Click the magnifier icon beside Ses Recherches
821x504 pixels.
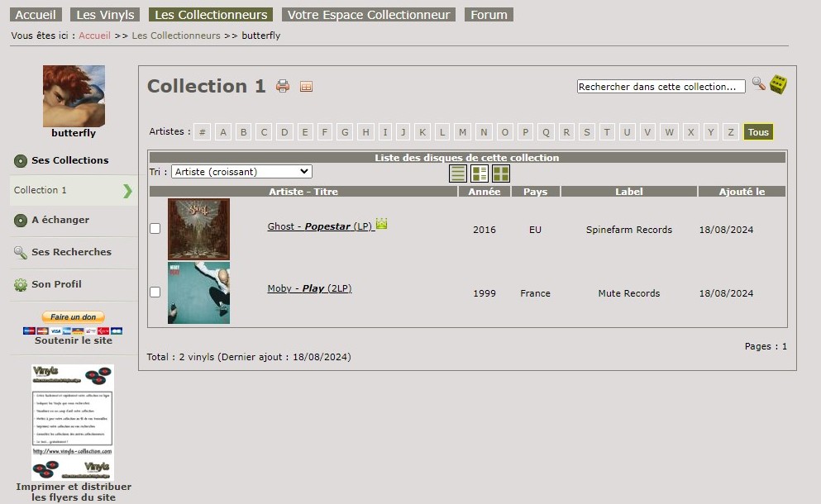(21, 253)
